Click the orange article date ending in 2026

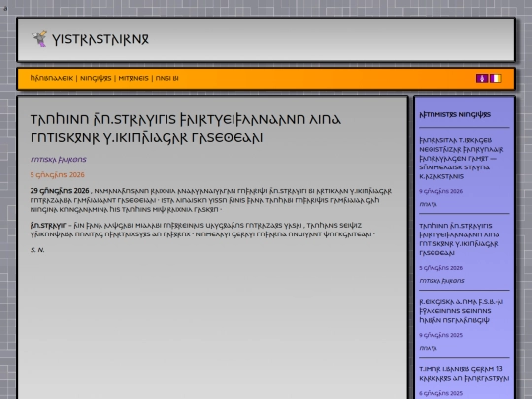[57, 175]
